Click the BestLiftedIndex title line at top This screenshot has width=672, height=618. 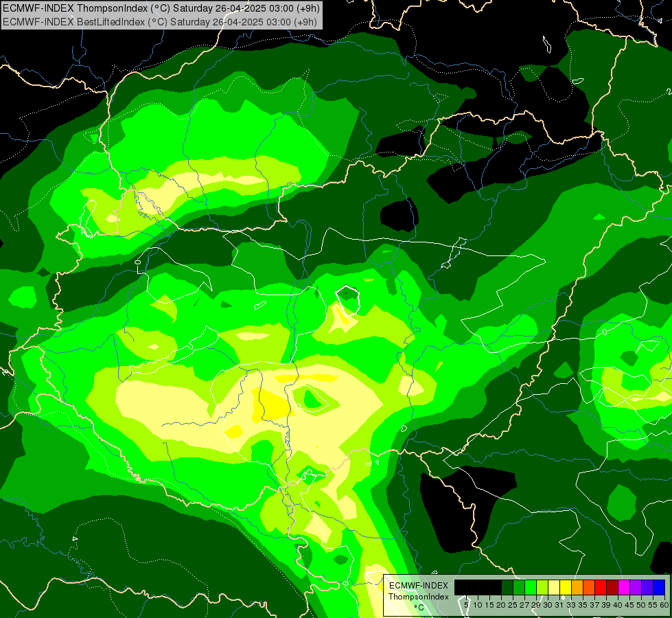[x=160, y=21]
